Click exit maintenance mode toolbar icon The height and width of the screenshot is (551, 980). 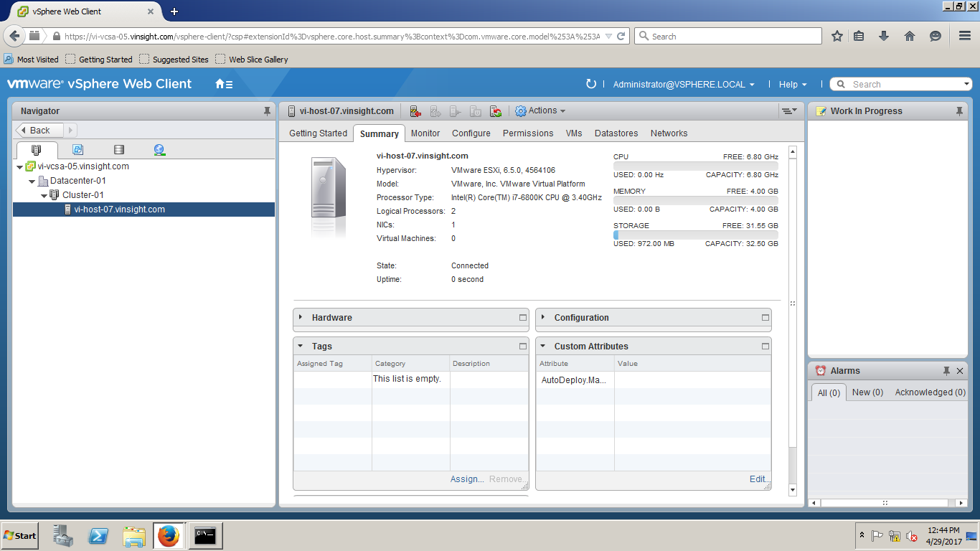[435, 111]
